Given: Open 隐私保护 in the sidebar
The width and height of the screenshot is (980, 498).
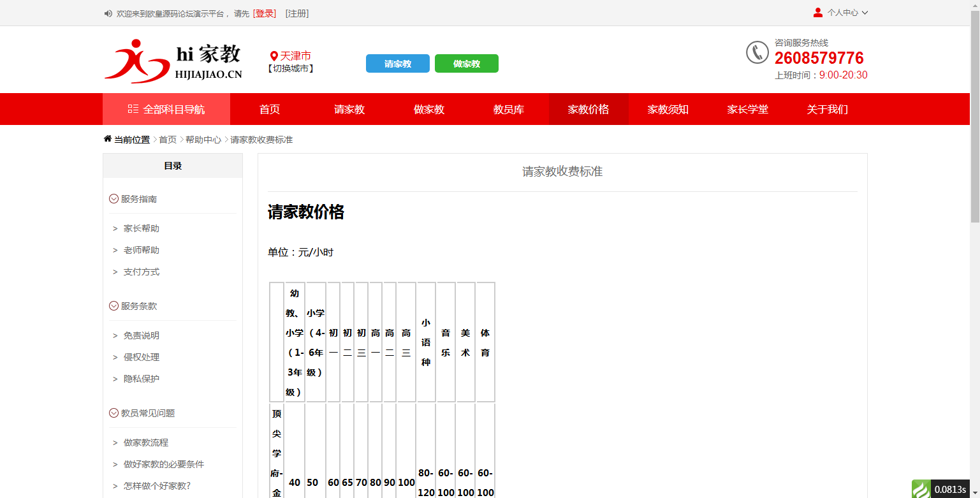Looking at the screenshot, I should click(x=141, y=378).
